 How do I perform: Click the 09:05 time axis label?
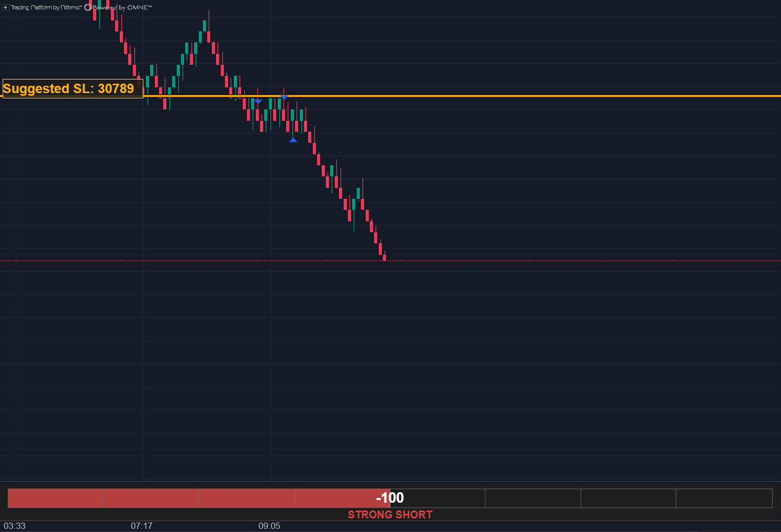(x=269, y=526)
